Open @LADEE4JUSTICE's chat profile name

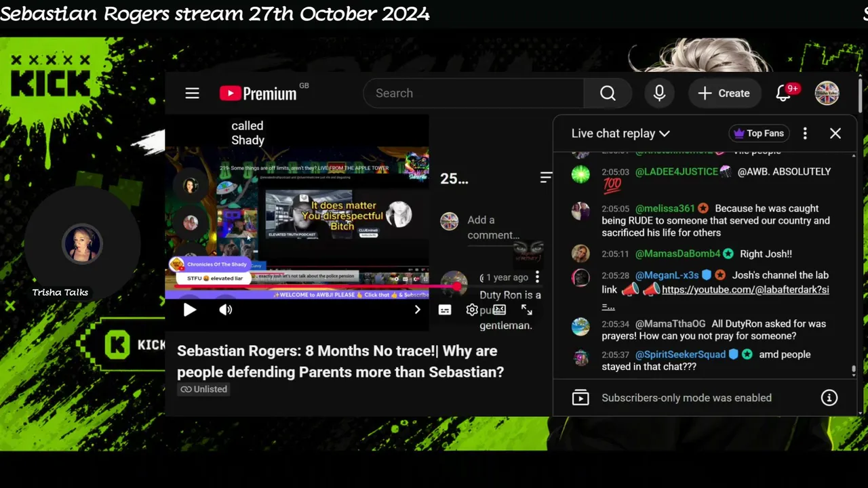click(677, 171)
